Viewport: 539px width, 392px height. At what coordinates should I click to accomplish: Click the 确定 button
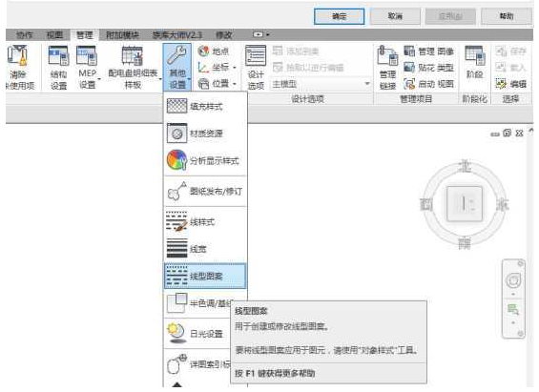point(339,16)
